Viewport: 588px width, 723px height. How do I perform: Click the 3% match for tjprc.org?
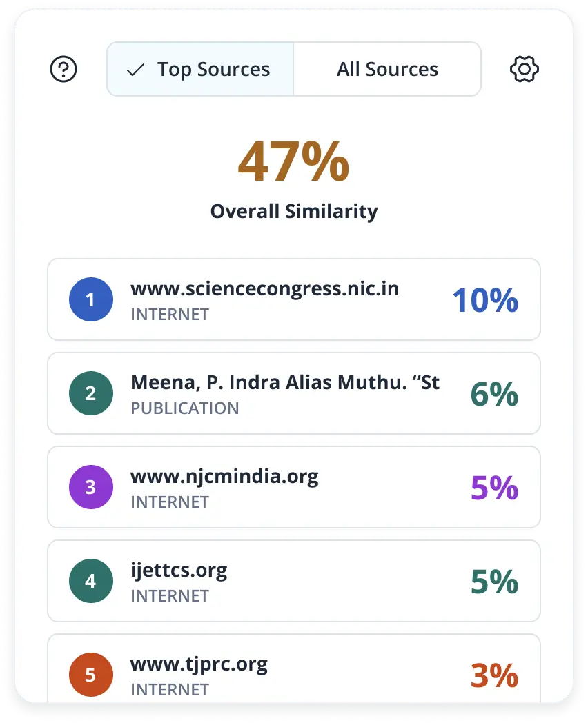tap(494, 675)
